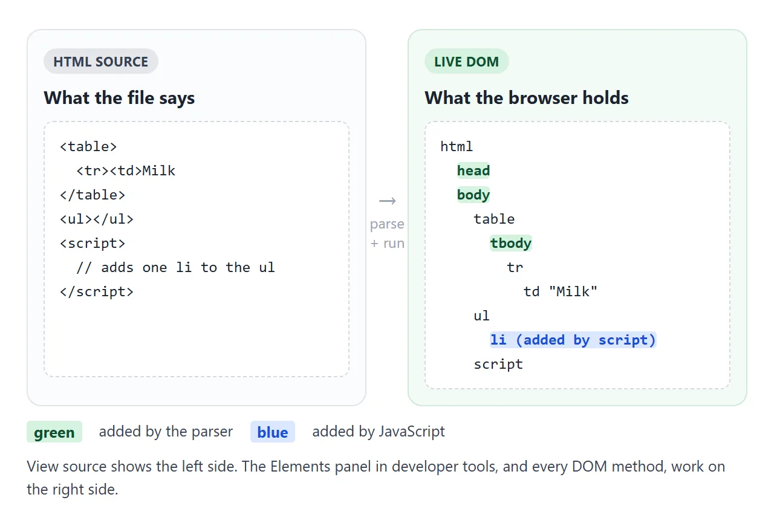774x532 pixels.
Task: Select the heading "What the file says"
Action: 119,98
